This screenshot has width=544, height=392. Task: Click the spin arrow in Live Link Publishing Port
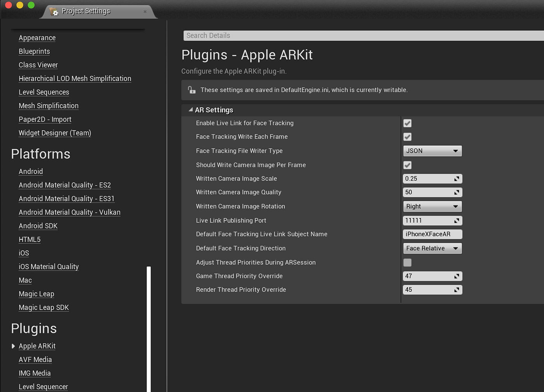(457, 221)
